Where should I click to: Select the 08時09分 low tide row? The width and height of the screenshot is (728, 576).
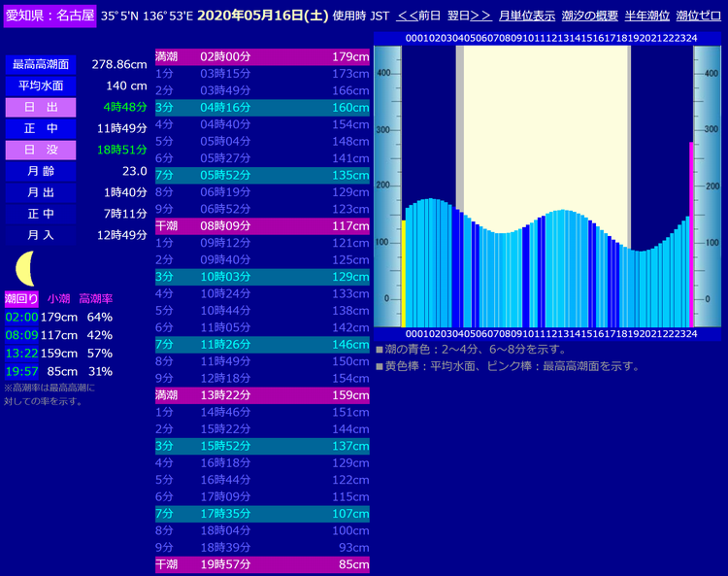point(262,225)
